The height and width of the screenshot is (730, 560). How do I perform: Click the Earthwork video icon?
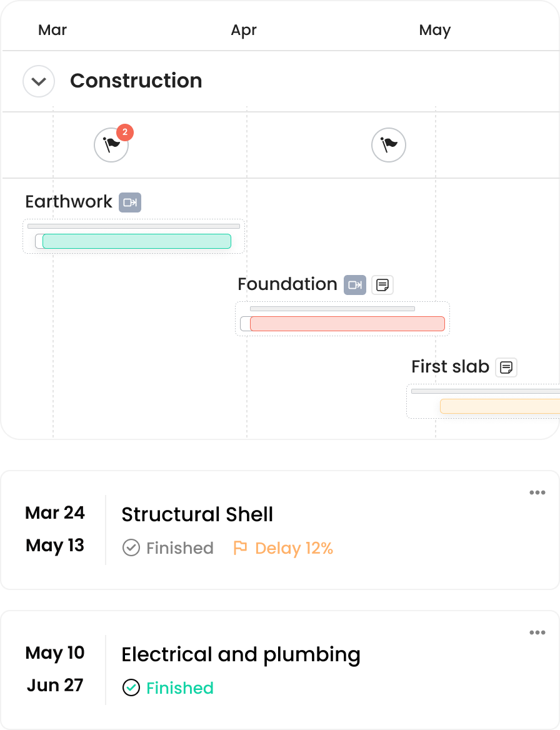130,202
